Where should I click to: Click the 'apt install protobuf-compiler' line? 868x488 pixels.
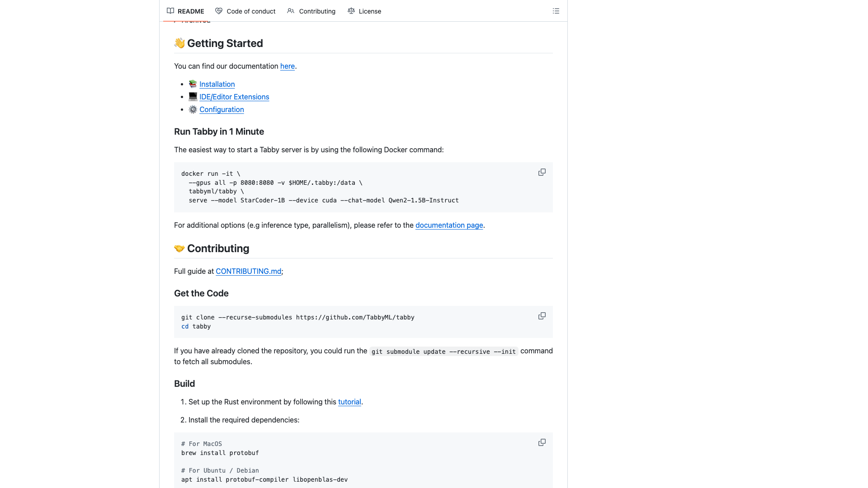264,479
